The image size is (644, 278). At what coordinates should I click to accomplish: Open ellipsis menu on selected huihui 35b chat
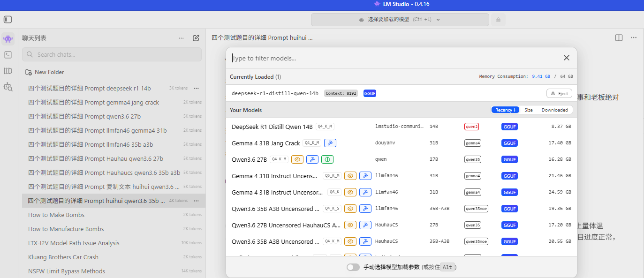(x=196, y=201)
